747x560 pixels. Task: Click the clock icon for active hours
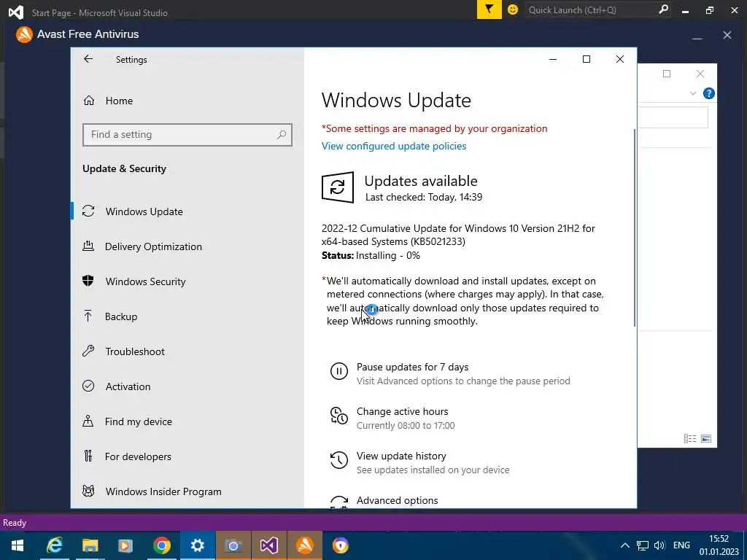tap(339, 415)
